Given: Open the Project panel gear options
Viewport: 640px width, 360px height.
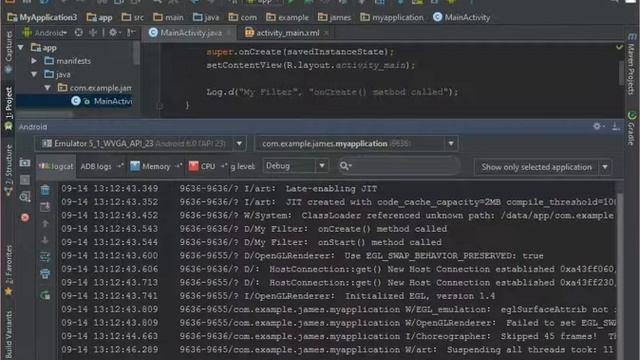Looking at the screenshot, I should tap(114, 32).
